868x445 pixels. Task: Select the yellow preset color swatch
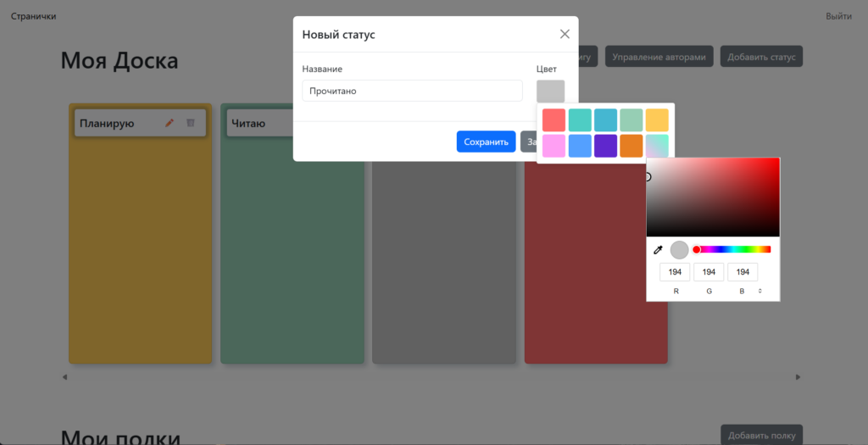657,120
